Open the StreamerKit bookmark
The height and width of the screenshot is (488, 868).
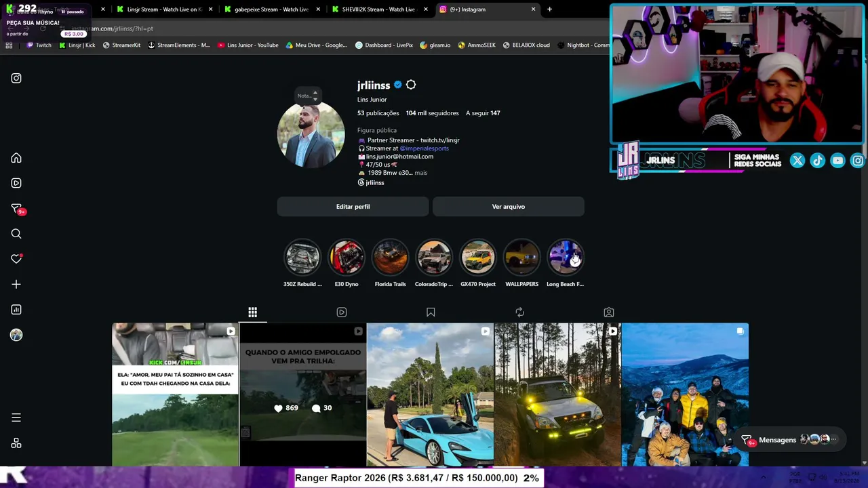121,45
